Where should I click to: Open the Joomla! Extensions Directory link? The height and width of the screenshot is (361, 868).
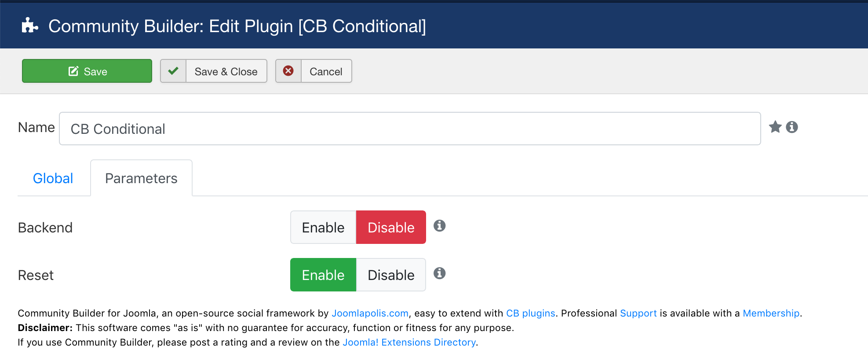pyautogui.click(x=409, y=342)
